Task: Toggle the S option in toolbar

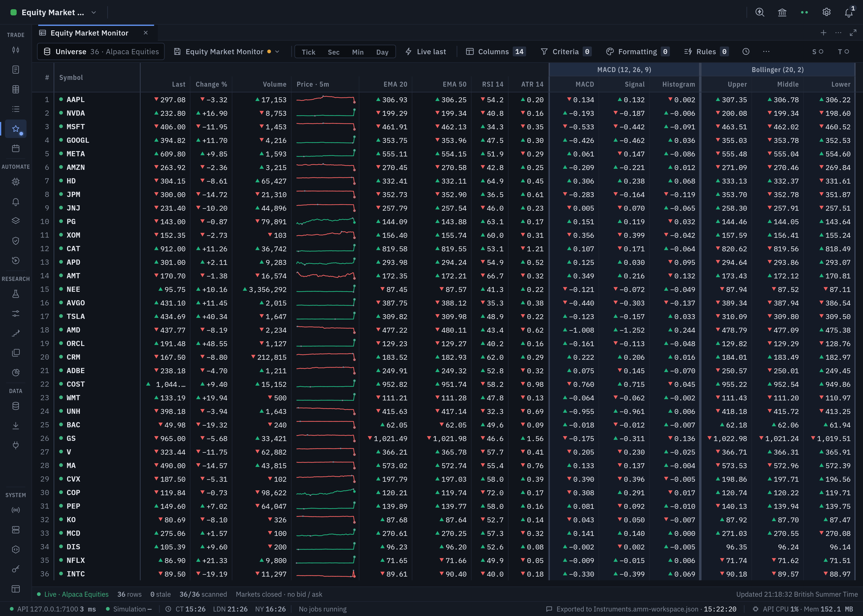Action: point(817,52)
